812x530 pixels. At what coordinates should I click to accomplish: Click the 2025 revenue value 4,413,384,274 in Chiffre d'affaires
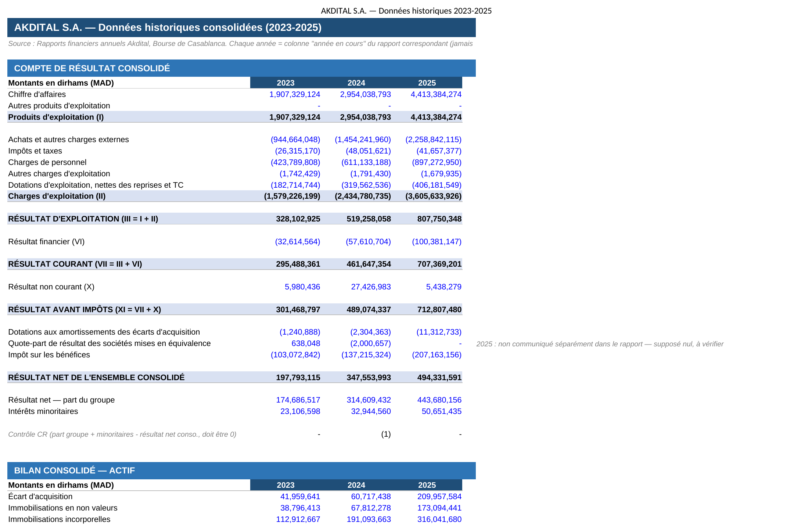(436, 94)
